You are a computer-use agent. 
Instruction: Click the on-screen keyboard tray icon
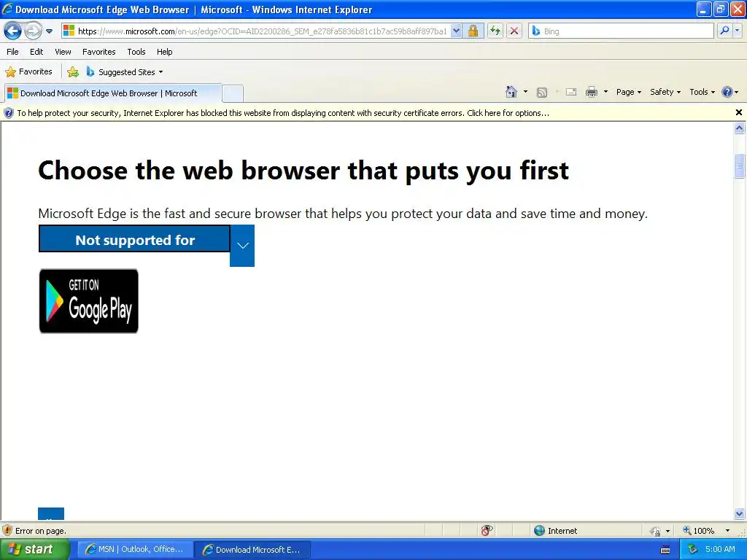[665, 550]
